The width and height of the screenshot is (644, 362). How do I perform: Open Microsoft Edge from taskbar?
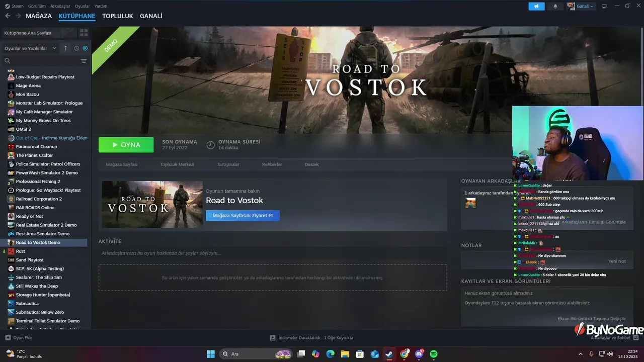pyautogui.click(x=330, y=354)
